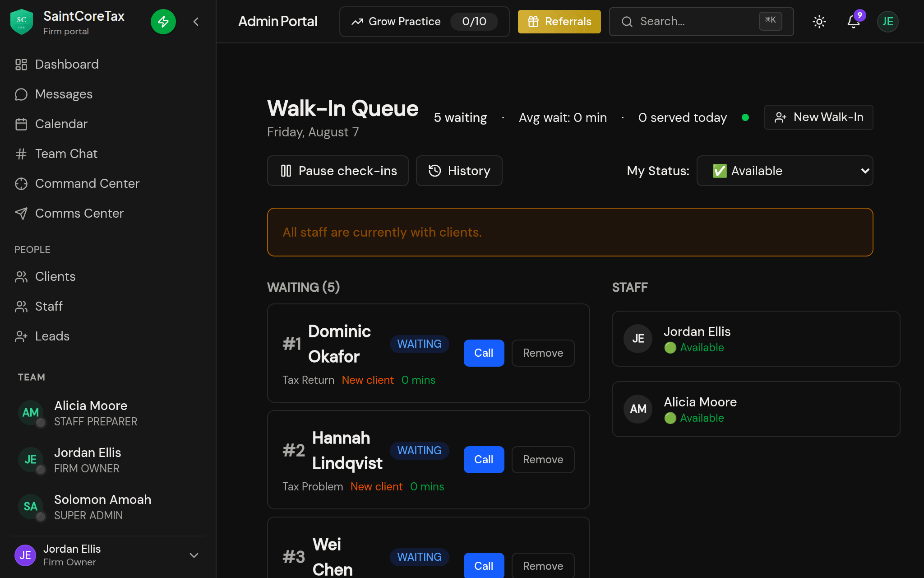Open Team Chat channel page
The width and height of the screenshot is (924, 578).
tap(108, 154)
